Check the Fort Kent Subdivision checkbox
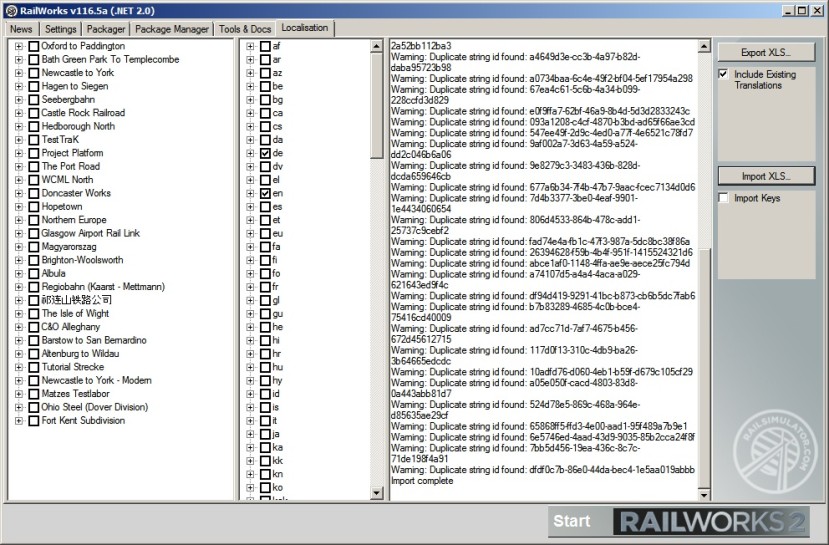 point(34,421)
